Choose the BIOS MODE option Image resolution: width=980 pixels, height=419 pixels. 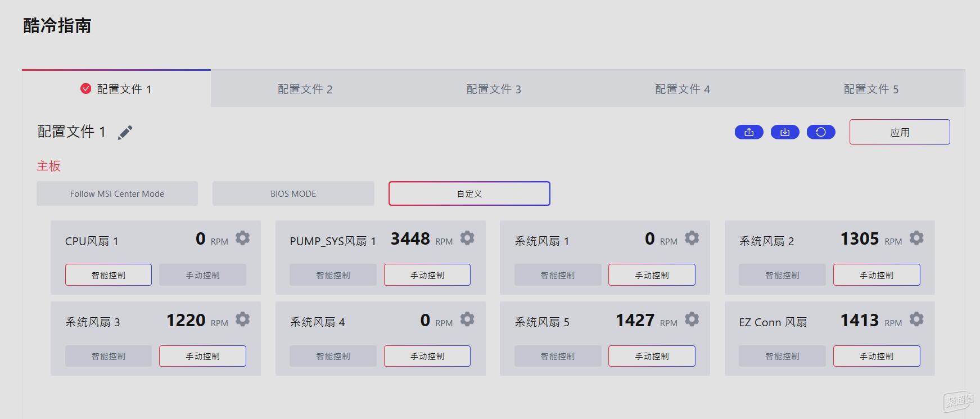pos(293,193)
